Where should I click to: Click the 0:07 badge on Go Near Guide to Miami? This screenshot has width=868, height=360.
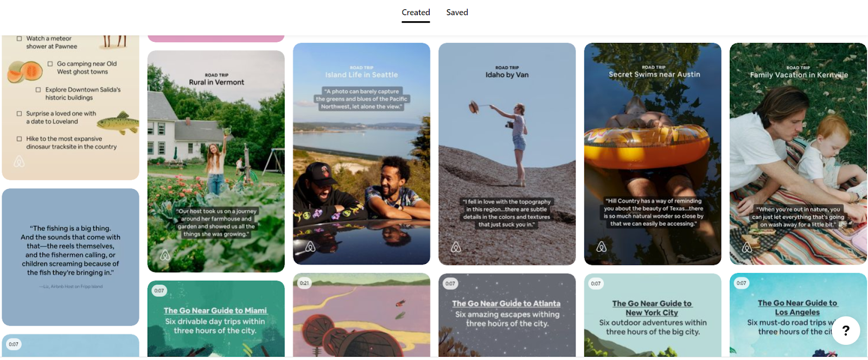[159, 290]
